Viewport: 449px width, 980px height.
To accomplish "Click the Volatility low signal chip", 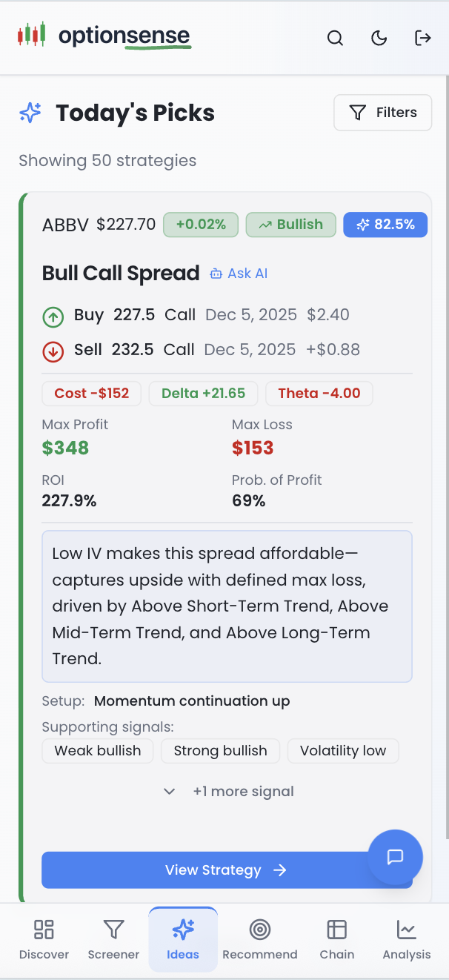I will (x=343, y=751).
